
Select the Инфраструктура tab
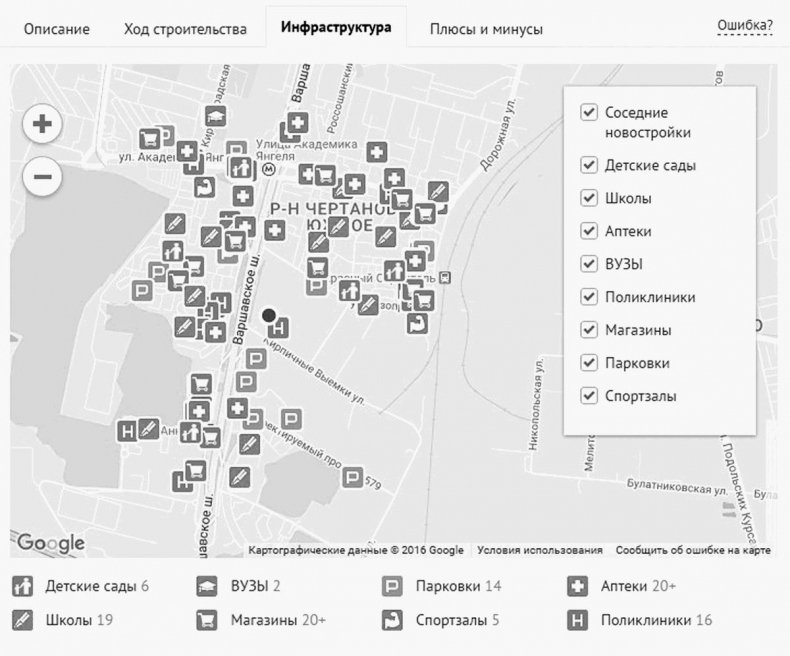coord(336,27)
